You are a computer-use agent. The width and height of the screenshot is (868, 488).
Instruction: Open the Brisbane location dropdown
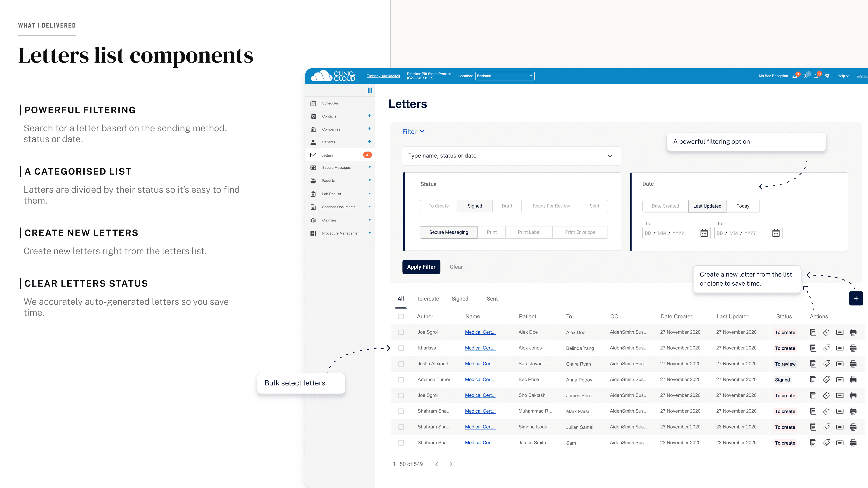click(505, 76)
